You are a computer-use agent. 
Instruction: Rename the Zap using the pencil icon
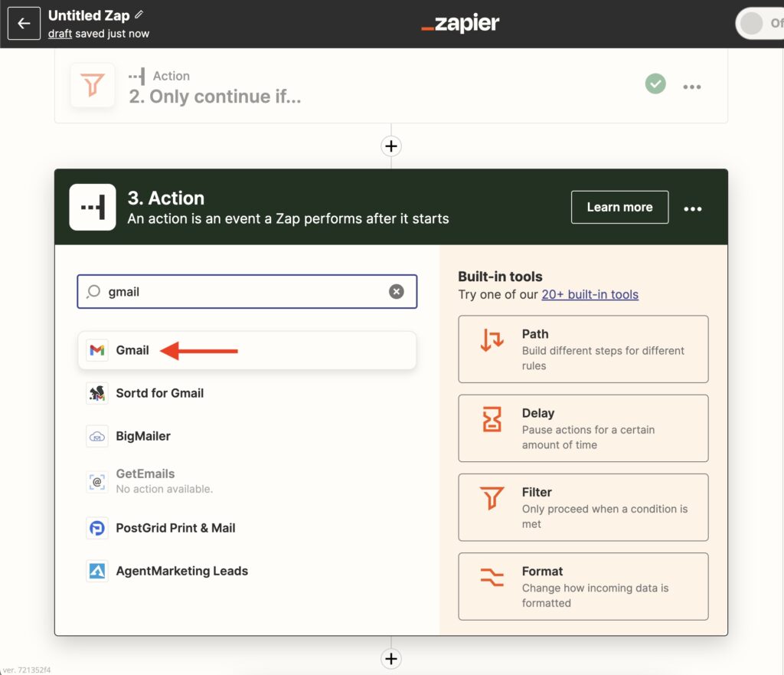click(x=139, y=15)
